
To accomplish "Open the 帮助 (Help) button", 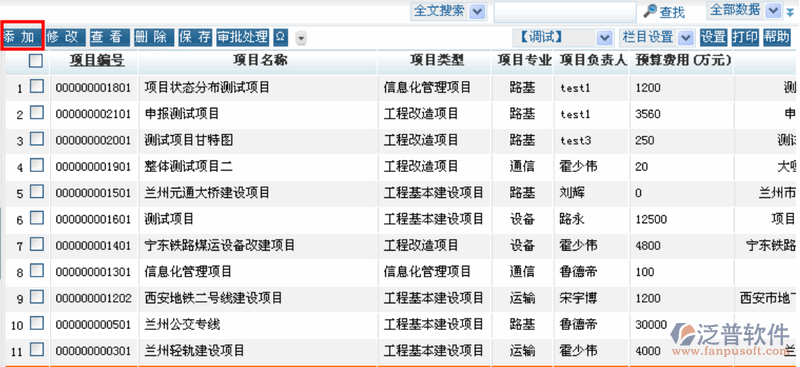I will pos(777,37).
